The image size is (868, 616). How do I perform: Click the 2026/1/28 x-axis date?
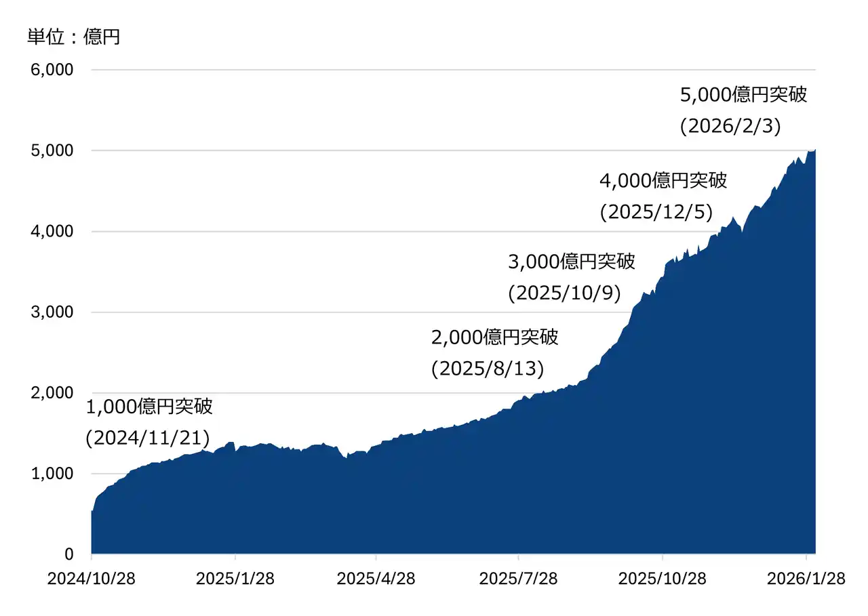[x=806, y=579]
